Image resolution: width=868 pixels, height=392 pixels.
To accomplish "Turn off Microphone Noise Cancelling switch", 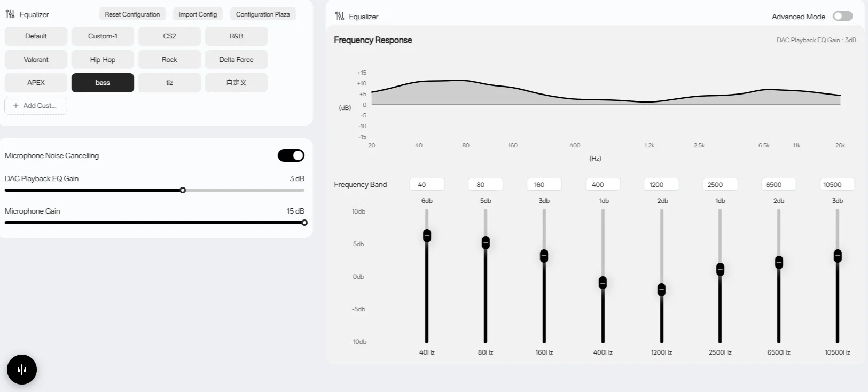I will click(291, 155).
